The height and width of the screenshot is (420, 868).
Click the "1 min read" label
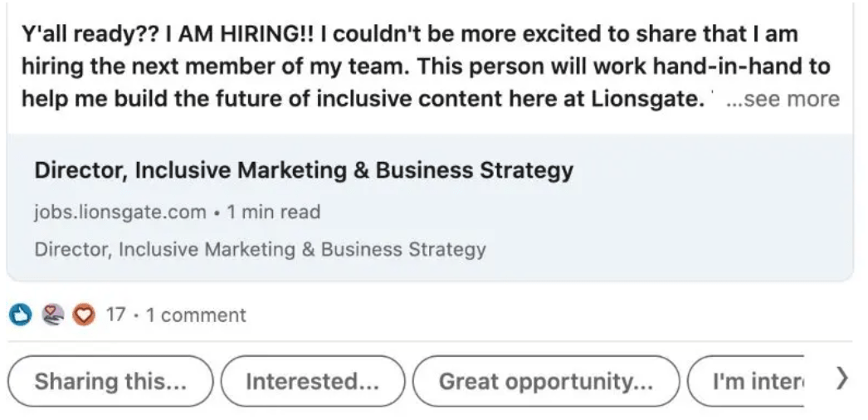tap(274, 212)
